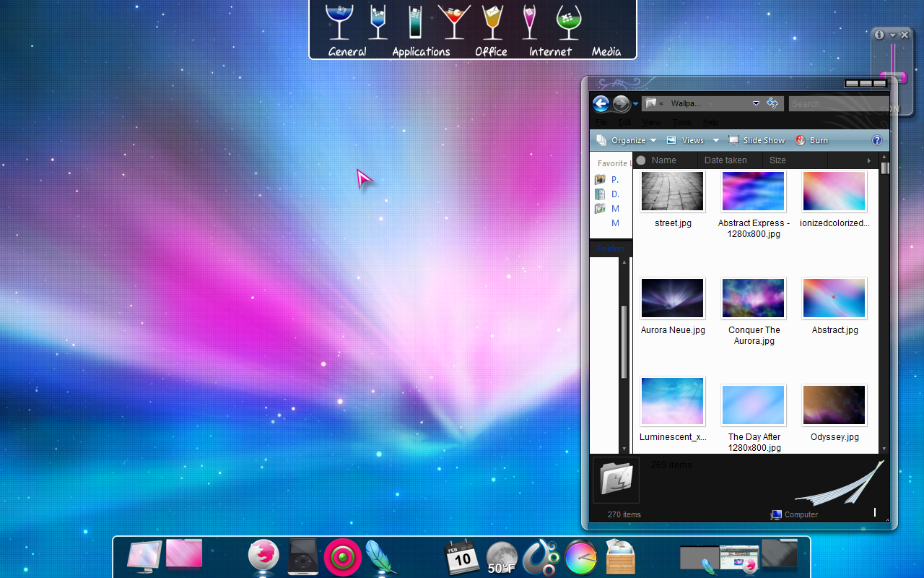Open the wooden crate dock icon
Screen dimensions: 924x578
pyautogui.click(x=620, y=557)
